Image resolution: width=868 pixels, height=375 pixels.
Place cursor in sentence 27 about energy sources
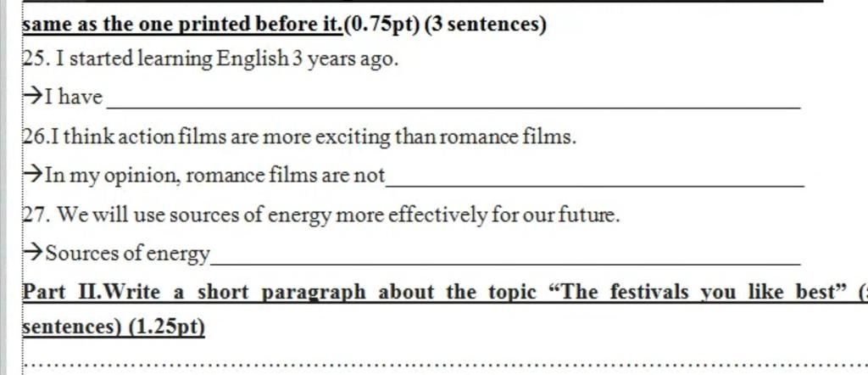tap(321, 215)
